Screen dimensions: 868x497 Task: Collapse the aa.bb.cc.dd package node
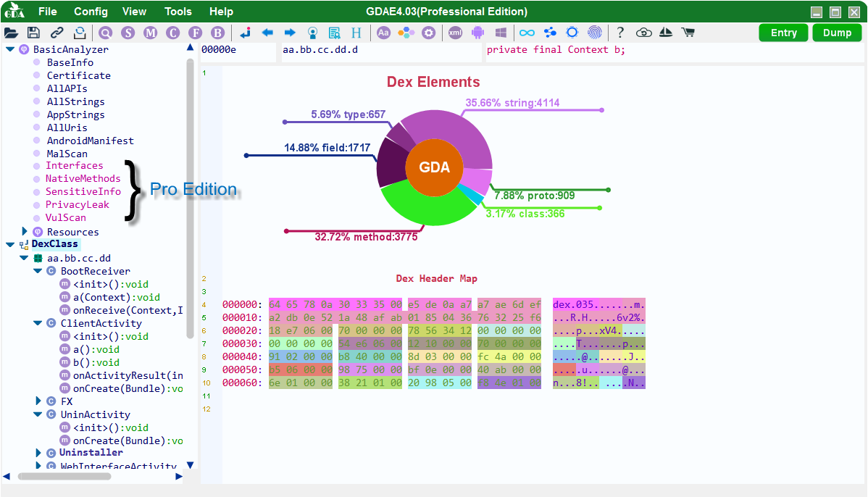(24, 258)
